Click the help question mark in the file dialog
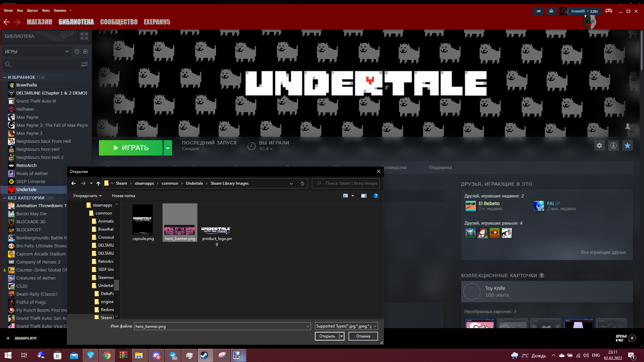Screen dimensions: 644x362 tap(376, 196)
